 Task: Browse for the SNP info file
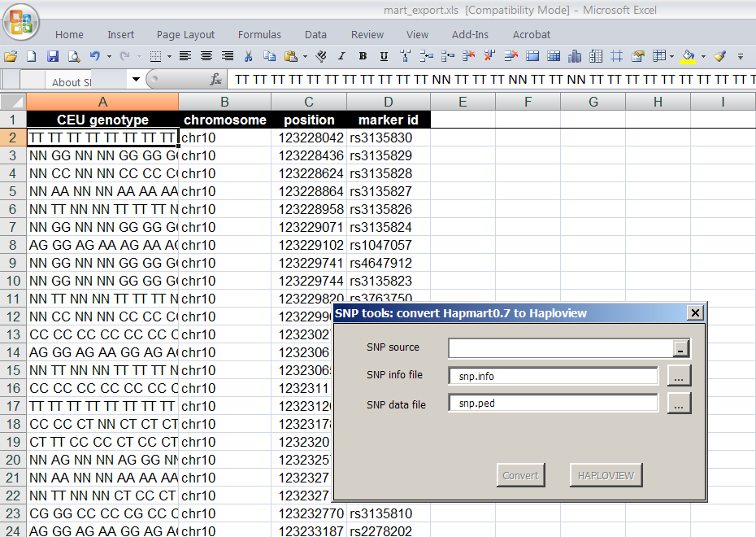(679, 376)
